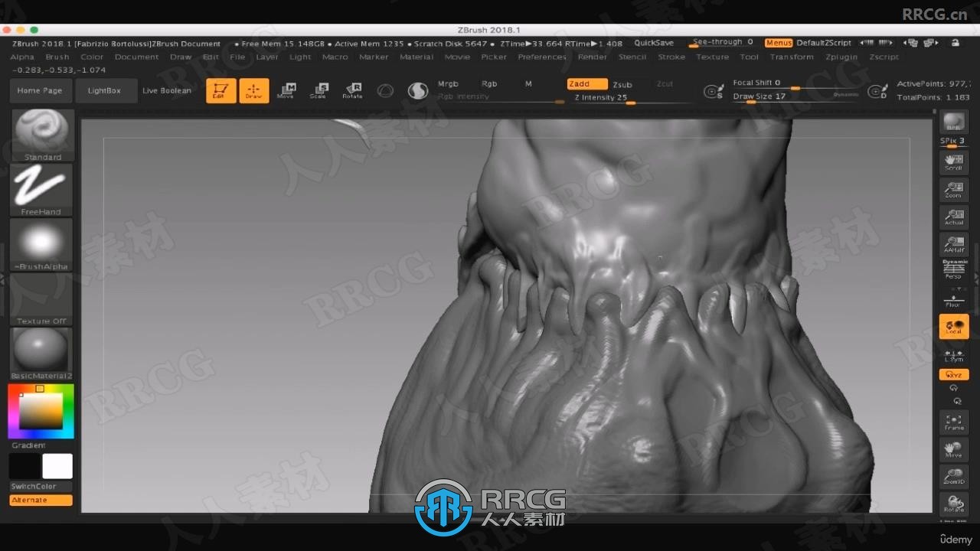The height and width of the screenshot is (551, 980).
Task: Toggle the XYZ rotation mode button
Action: pyautogui.click(x=954, y=375)
